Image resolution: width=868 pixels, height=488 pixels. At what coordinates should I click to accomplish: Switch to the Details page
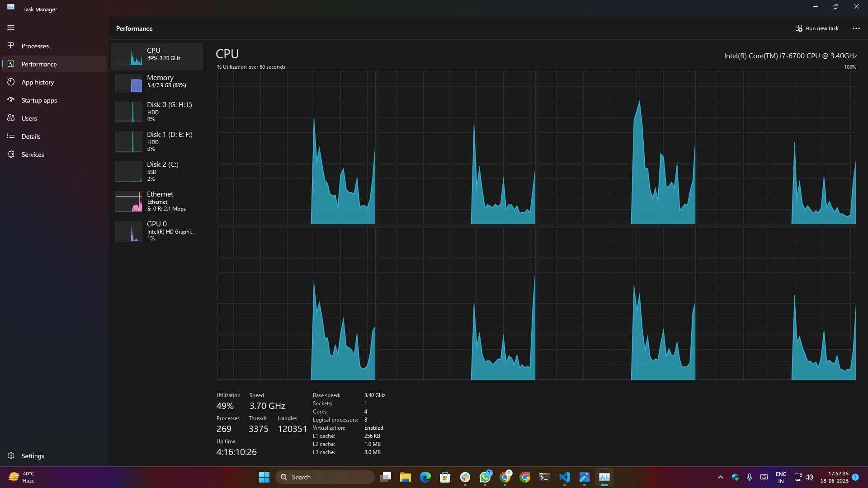coord(54,136)
